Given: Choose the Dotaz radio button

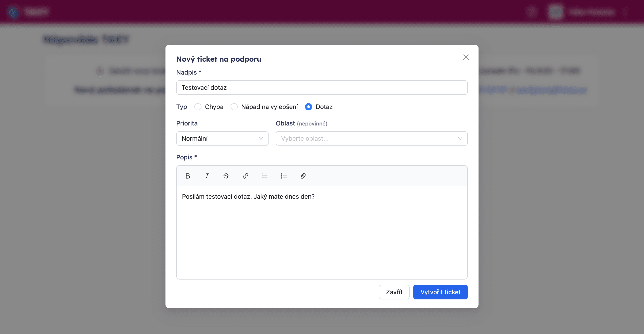Looking at the screenshot, I should click(x=309, y=107).
